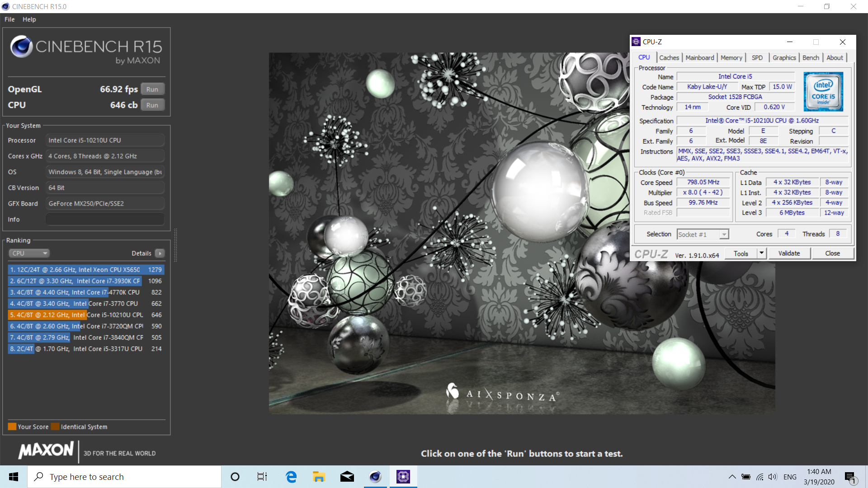Select the Core i5-3317U ranking row

coord(86,348)
